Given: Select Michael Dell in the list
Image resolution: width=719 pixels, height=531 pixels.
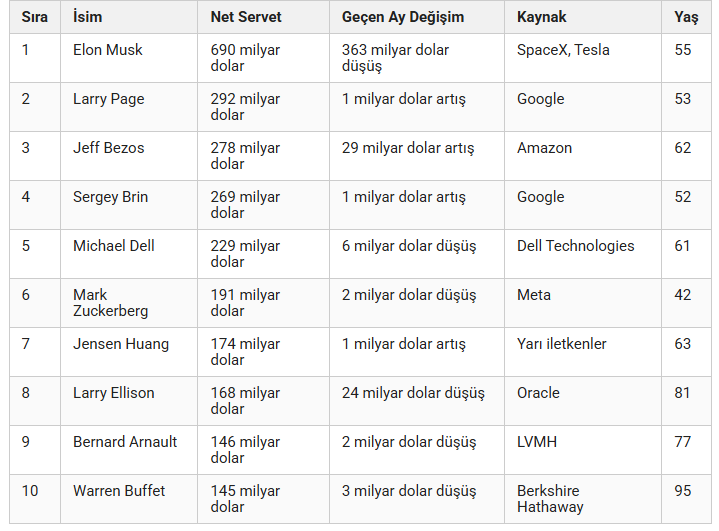Looking at the screenshot, I should [114, 246].
